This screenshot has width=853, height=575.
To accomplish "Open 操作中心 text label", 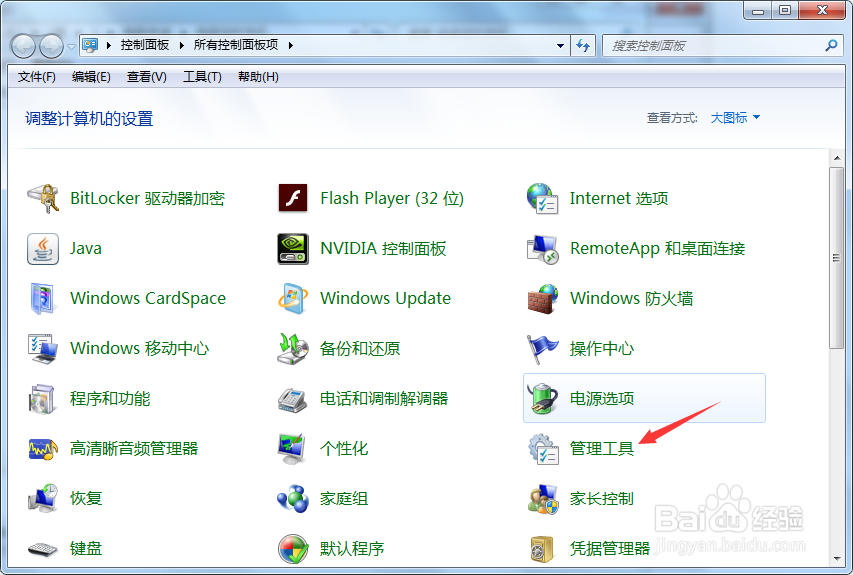I will tap(602, 349).
